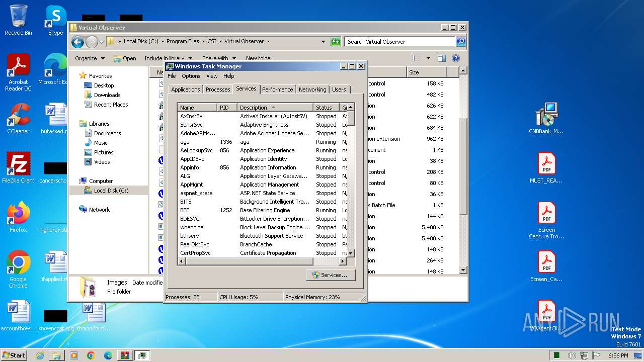This screenshot has height=362, width=644.
Task: Open the Recycle Bin desktop icon
Action: pyautogui.click(x=18, y=21)
